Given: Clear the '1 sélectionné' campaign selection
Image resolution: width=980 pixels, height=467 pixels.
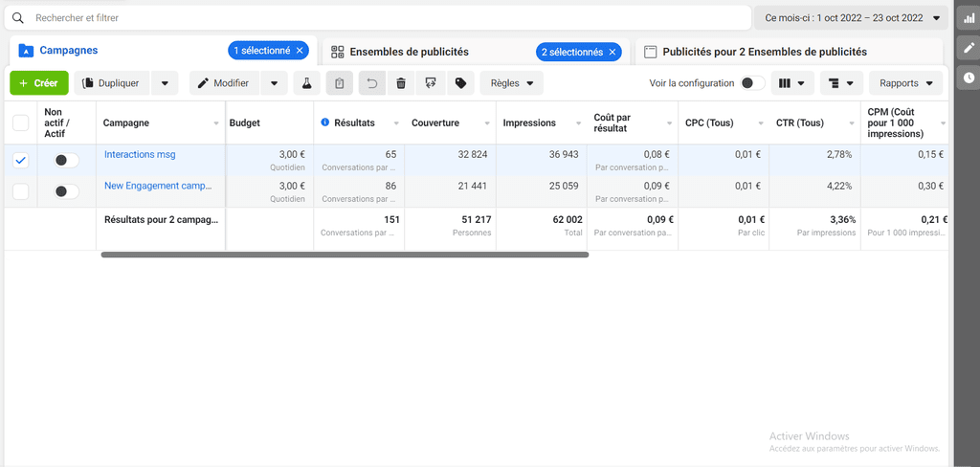Looking at the screenshot, I should (x=300, y=51).
